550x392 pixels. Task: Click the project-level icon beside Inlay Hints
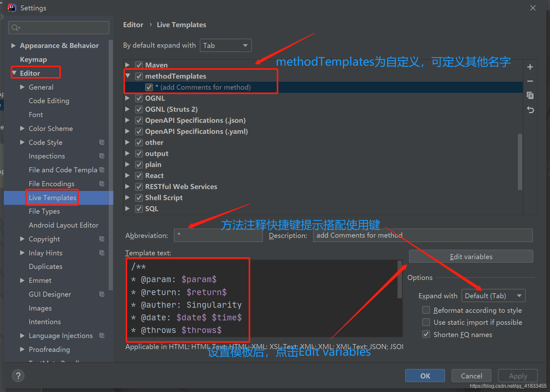102,253
